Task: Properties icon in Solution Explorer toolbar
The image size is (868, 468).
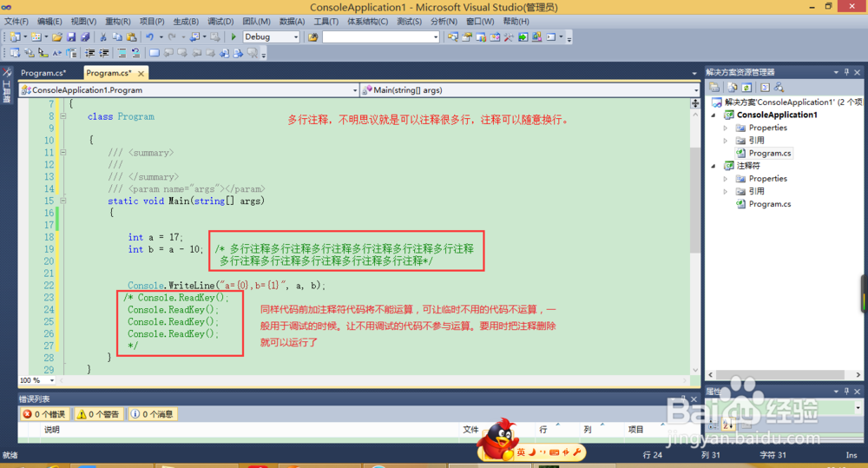Action: coord(714,88)
